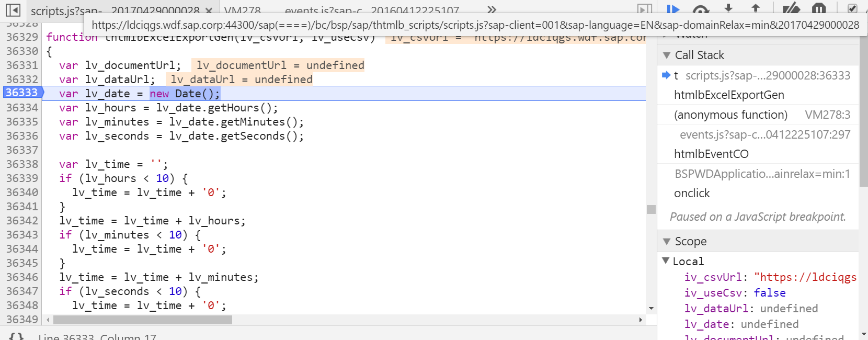Toggle breakpoint on line 36334

tap(22, 108)
